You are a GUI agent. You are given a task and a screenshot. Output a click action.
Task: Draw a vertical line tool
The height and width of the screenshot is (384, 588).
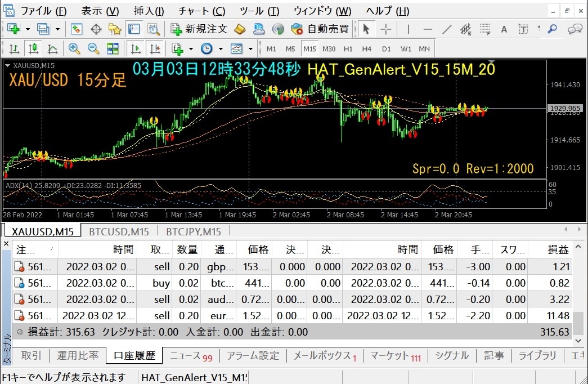[x=408, y=29]
